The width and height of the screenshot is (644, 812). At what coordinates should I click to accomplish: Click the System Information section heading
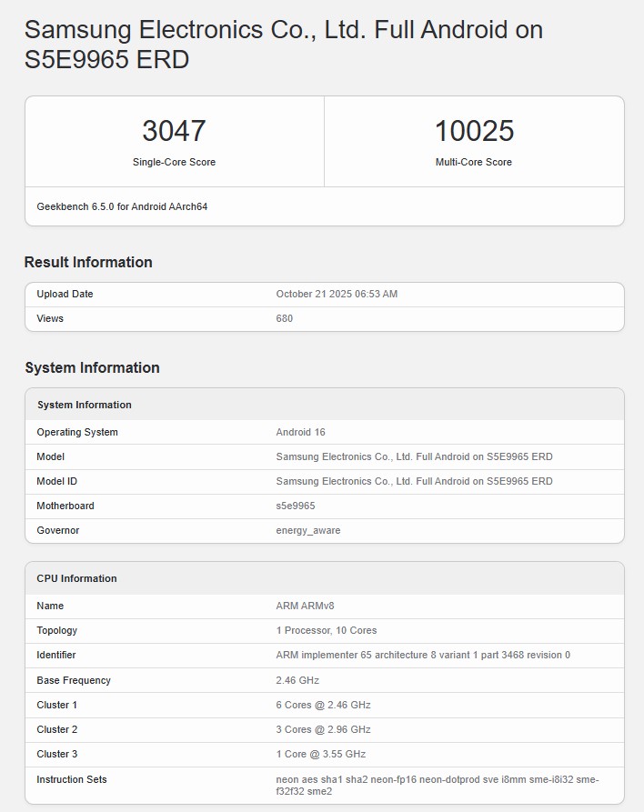92,367
